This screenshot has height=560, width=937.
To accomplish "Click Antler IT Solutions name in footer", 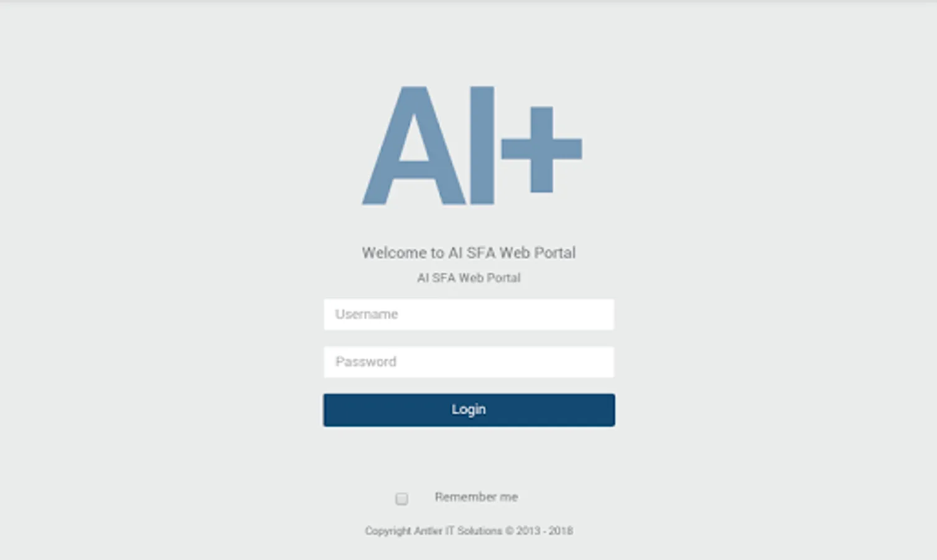I will (458, 531).
